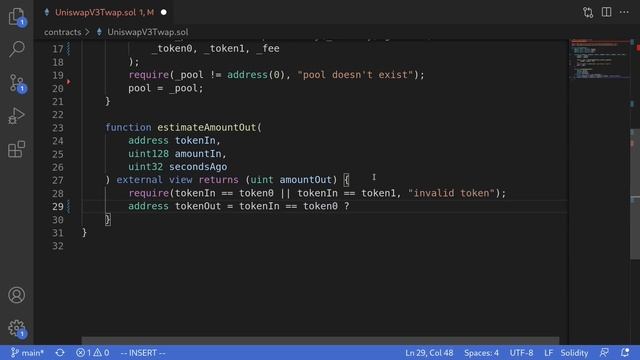Select language mode Solidity
This screenshot has width=640, height=360.
[574, 353]
